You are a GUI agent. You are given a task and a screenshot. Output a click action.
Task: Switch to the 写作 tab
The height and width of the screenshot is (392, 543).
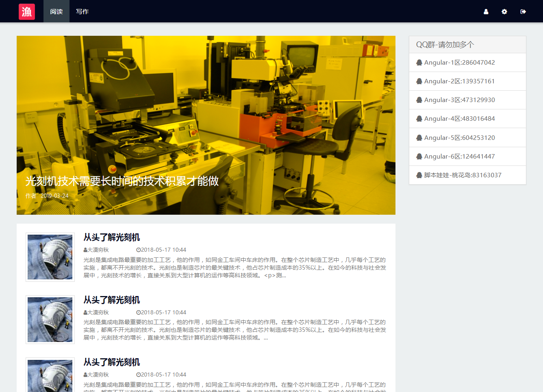pyautogui.click(x=82, y=11)
